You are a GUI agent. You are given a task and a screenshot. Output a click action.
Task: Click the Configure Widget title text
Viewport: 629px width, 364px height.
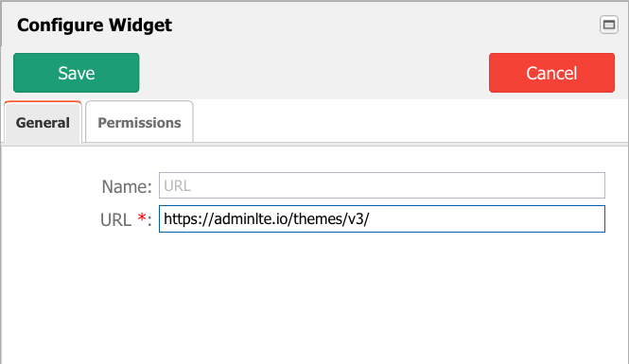click(95, 25)
